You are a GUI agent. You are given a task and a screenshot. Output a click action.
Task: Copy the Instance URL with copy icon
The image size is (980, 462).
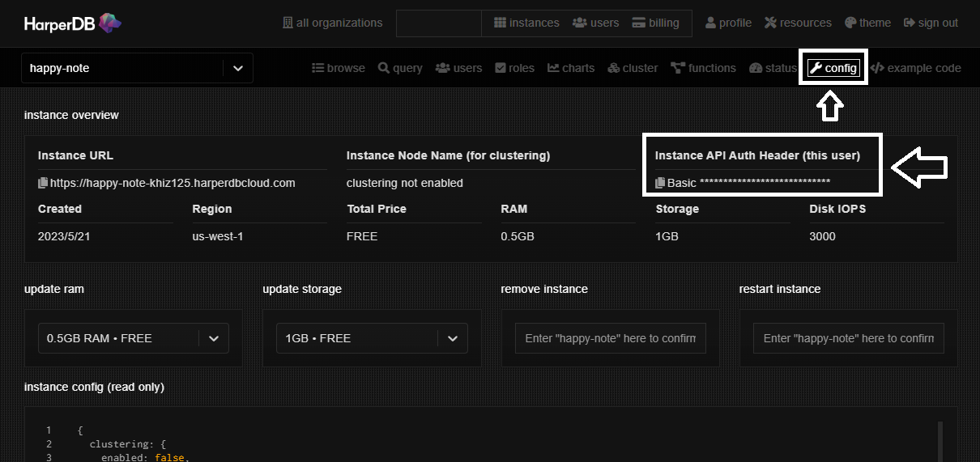point(44,183)
